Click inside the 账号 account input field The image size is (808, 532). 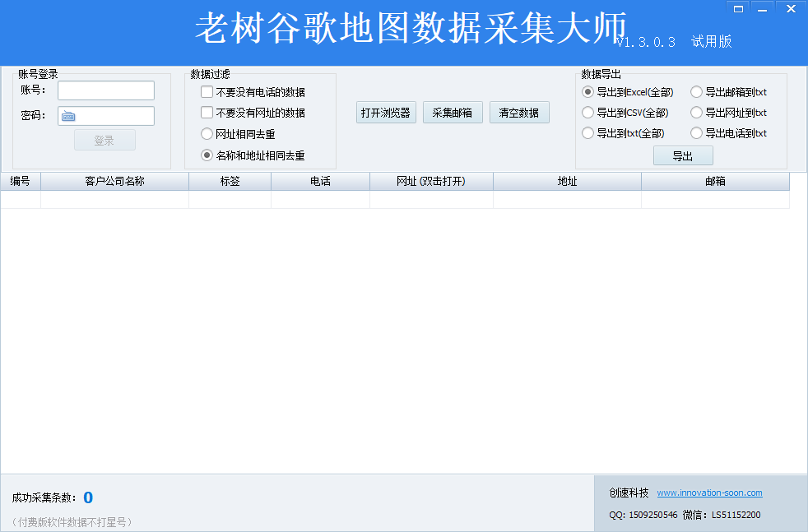click(105, 90)
